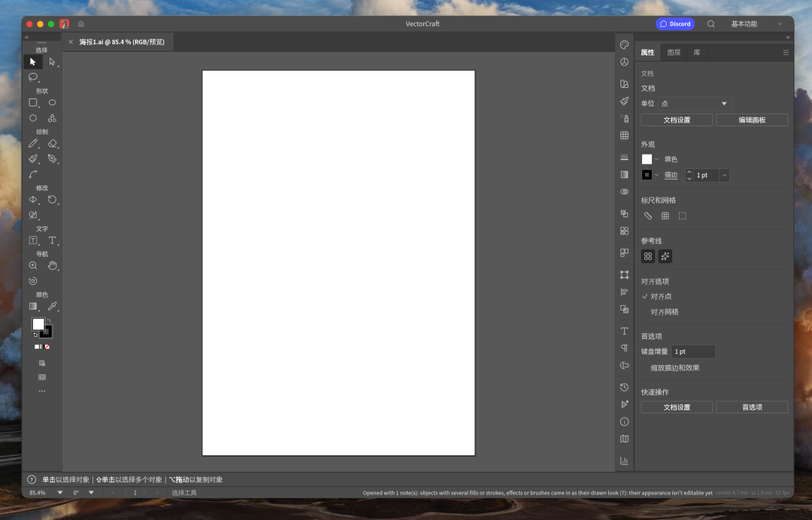Select the Paintbrush tool
The width and height of the screenshot is (812, 520).
pyautogui.click(x=33, y=159)
